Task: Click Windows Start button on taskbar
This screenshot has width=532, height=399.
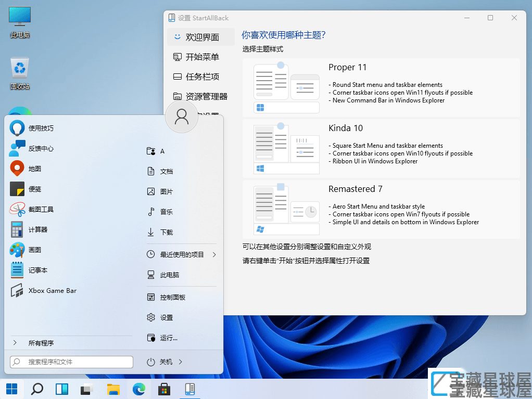Action: click(x=11, y=389)
